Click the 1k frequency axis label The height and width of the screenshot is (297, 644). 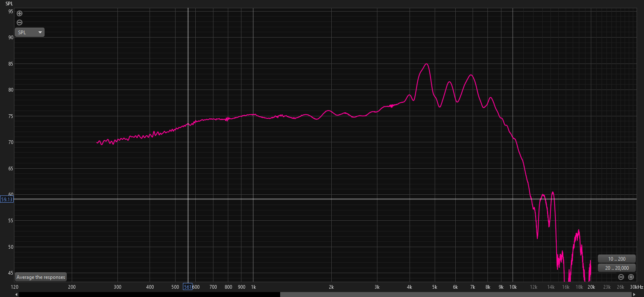[253, 287]
